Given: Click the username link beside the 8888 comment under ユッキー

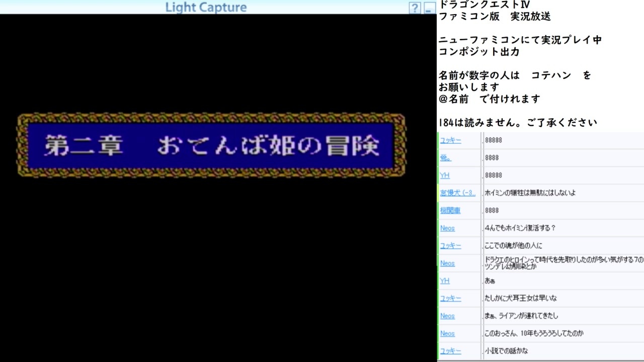Looking at the screenshot, I should tap(446, 158).
